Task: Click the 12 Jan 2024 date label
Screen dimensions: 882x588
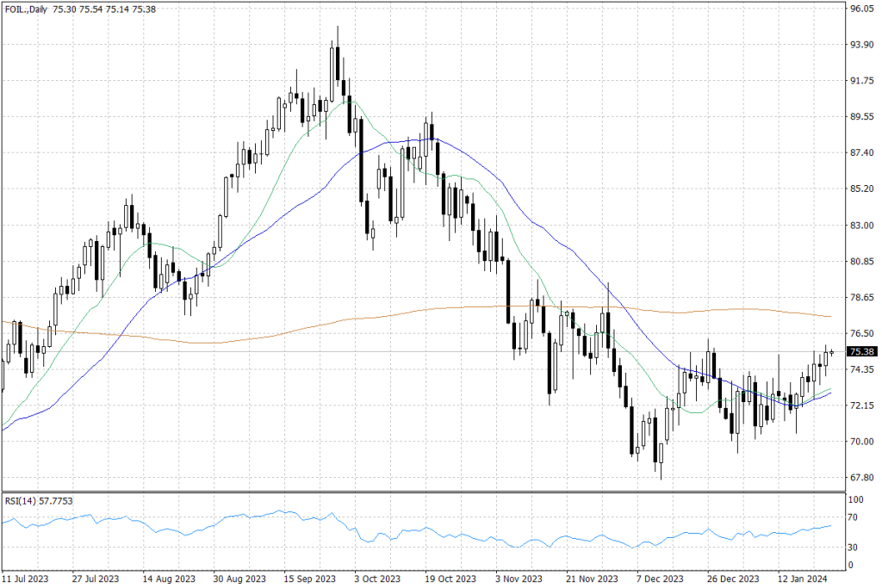Action: coord(801,579)
